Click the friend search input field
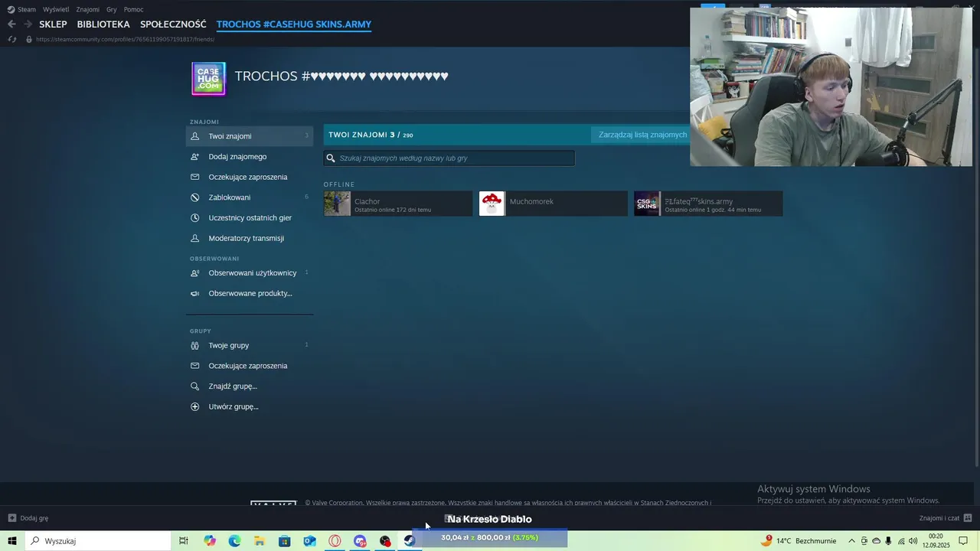The image size is (980, 551). point(449,158)
